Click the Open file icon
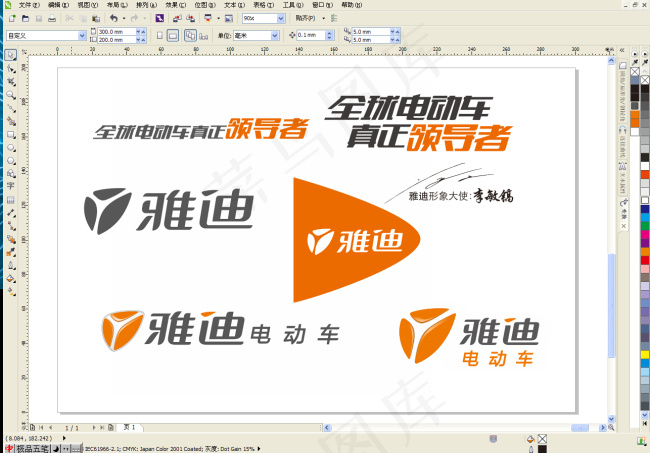The width and height of the screenshot is (650, 453). 25,18
